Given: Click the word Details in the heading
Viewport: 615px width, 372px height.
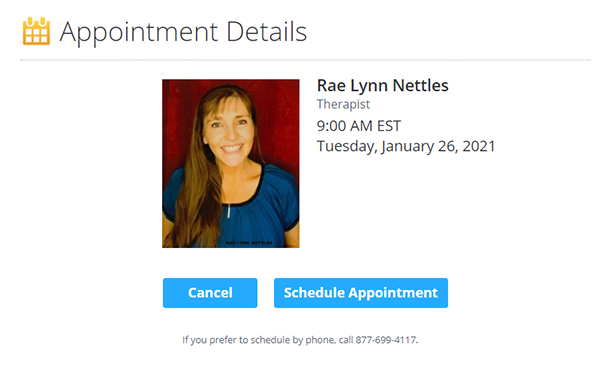Looking at the screenshot, I should point(267,31).
